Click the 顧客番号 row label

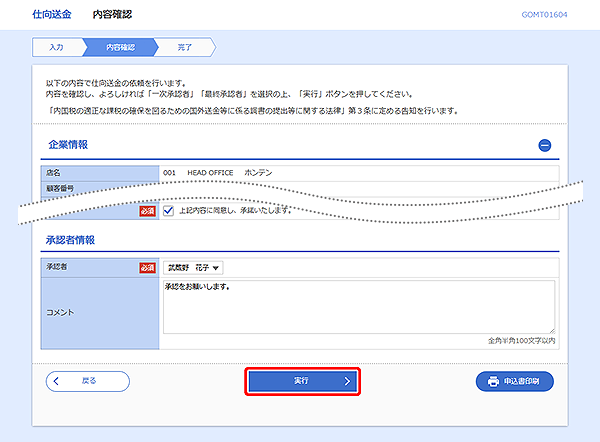[62, 187]
